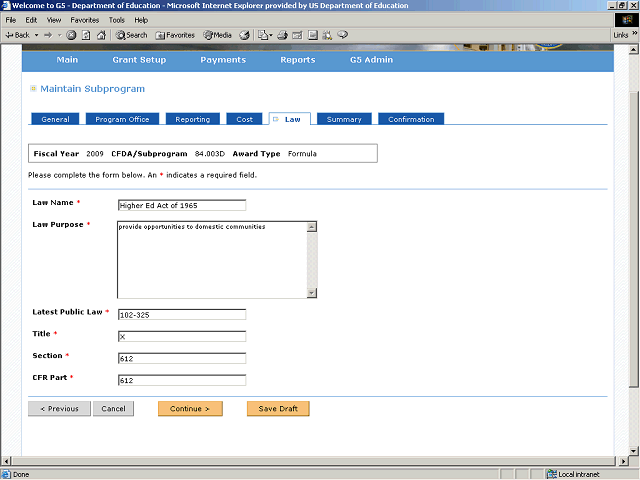Open the Edit menu

31,20
